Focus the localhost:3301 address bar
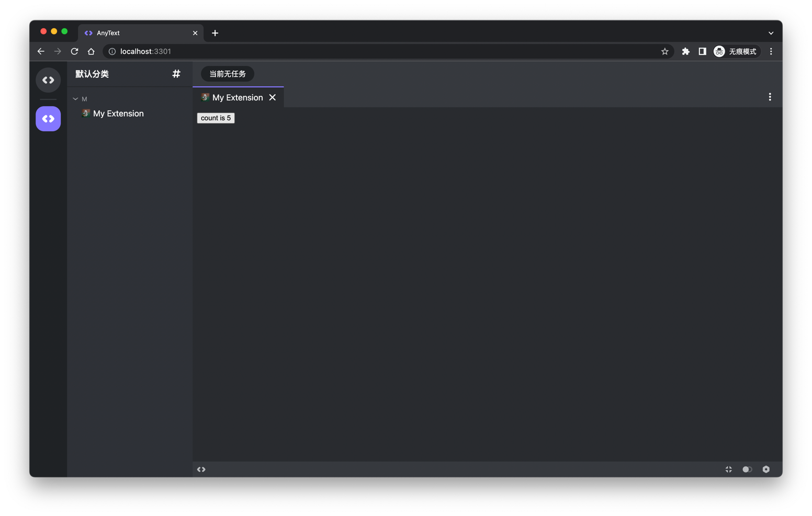This screenshot has height=516, width=812. pos(388,51)
